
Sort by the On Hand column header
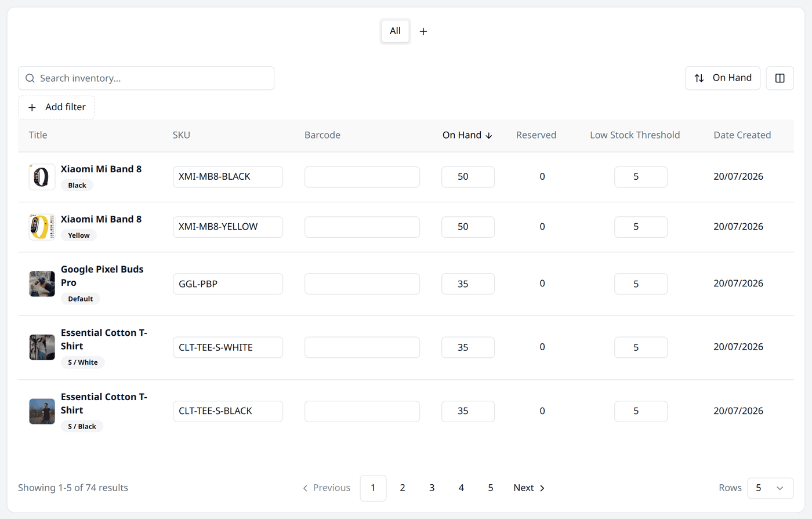point(467,135)
